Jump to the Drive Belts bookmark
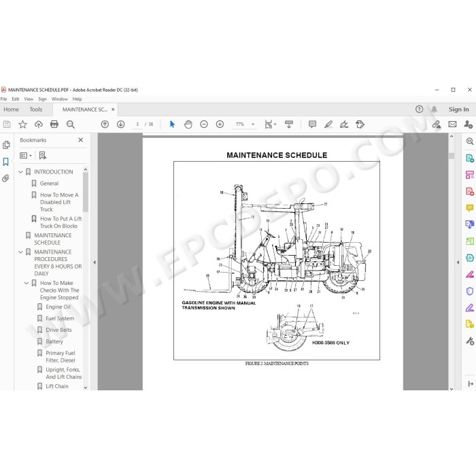Screen dimensions: 476x476 pyautogui.click(x=58, y=330)
